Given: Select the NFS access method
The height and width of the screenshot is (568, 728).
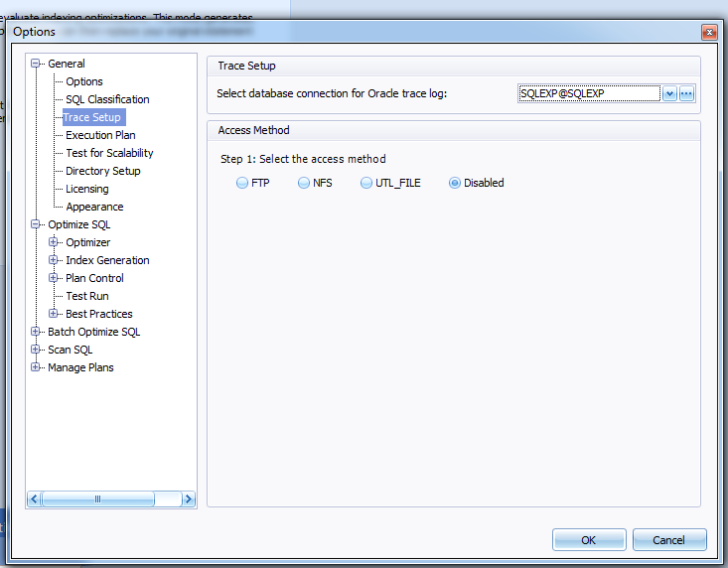Looking at the screenshot, I should tap(304, 183).
